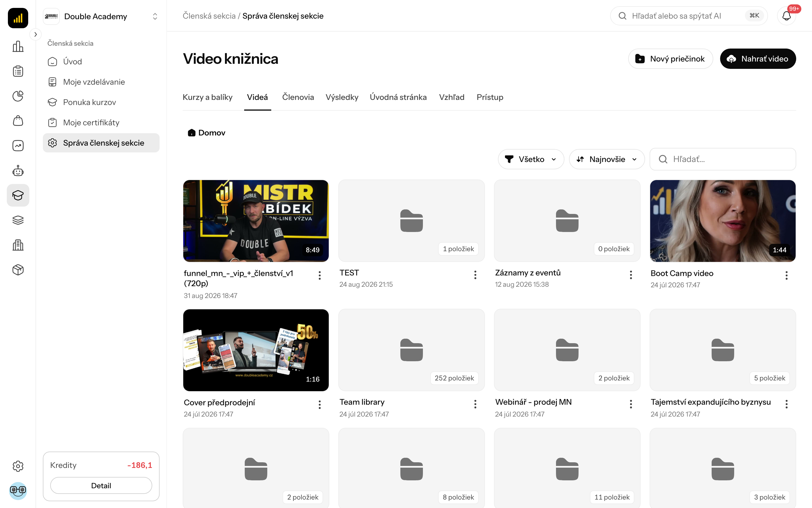Click the yellow bars app logo
This screenshot has width=812, height=508.
pyautogui.click(x=18, y=18)
